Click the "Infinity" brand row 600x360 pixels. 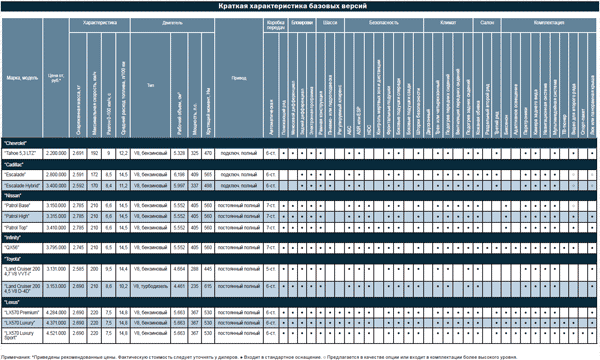(x=299, y=238)
